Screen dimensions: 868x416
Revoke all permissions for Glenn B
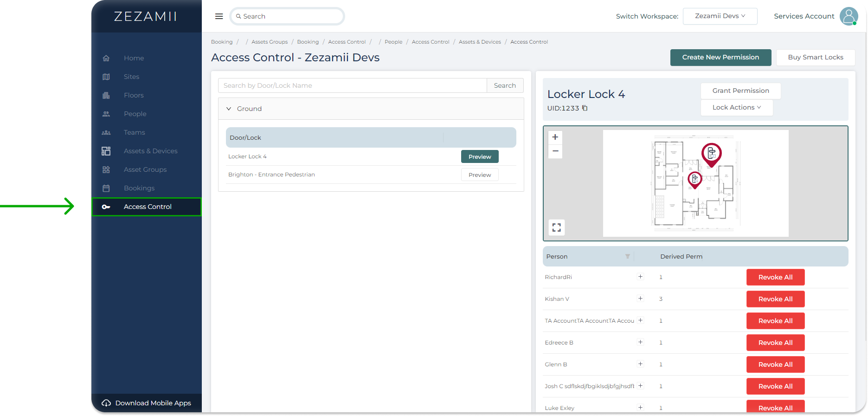(775, 364)
